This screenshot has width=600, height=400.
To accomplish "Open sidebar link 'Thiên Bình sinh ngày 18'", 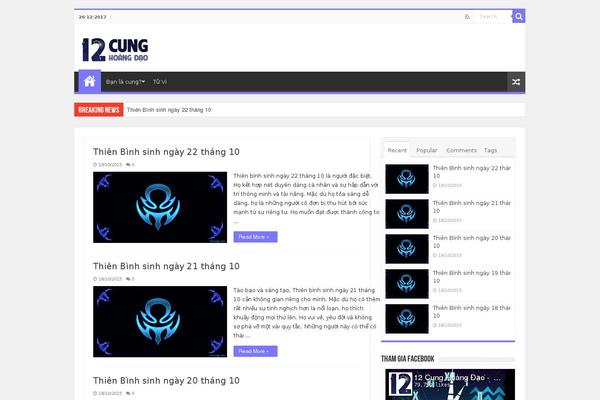I will click(x=472, y=312).
